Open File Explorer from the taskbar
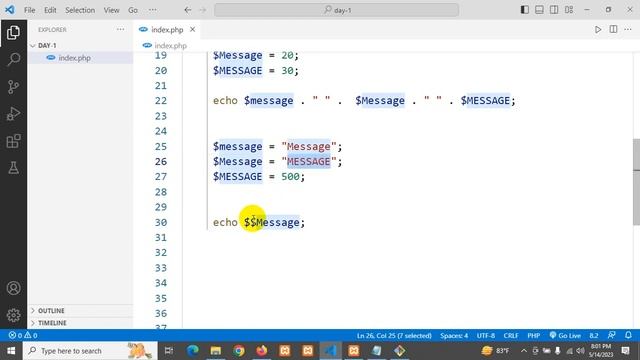Screen dimensions: 640x360 (216, 351)
